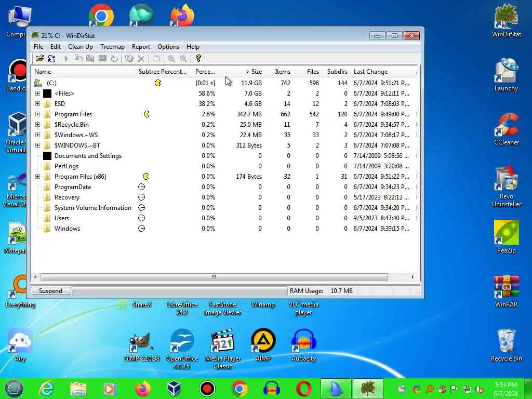Expand the ESD folder node
532x399 pixels.
(x=37, y=104)
